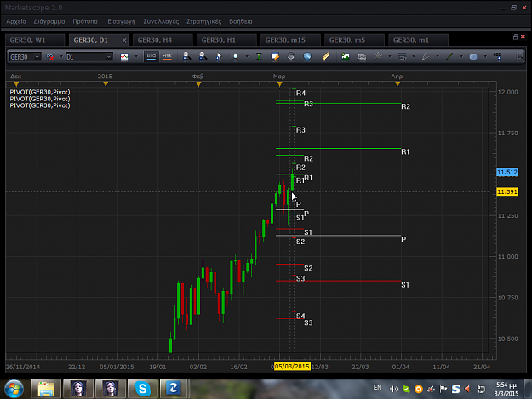This screenshot has width=532, height=399.
Task: Switch to the GER30, m1 tab
Action: (x=418, y=40)
